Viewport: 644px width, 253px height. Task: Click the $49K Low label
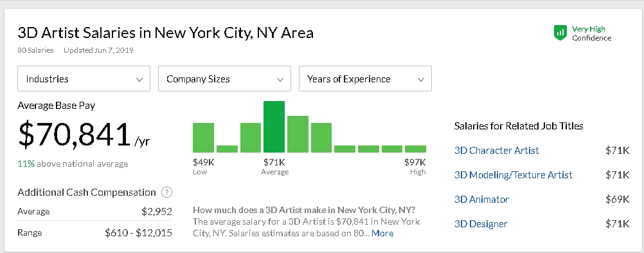pos(203,166)
